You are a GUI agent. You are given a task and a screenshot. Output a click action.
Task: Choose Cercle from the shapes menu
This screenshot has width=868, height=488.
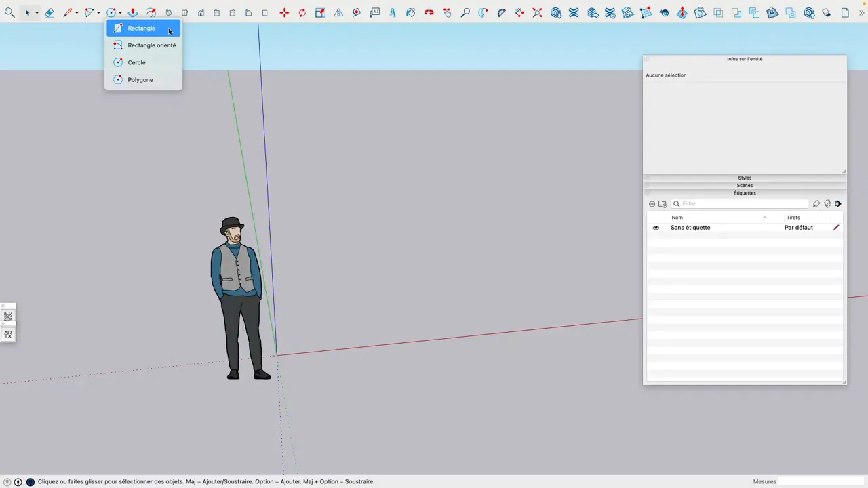(136, 62)
